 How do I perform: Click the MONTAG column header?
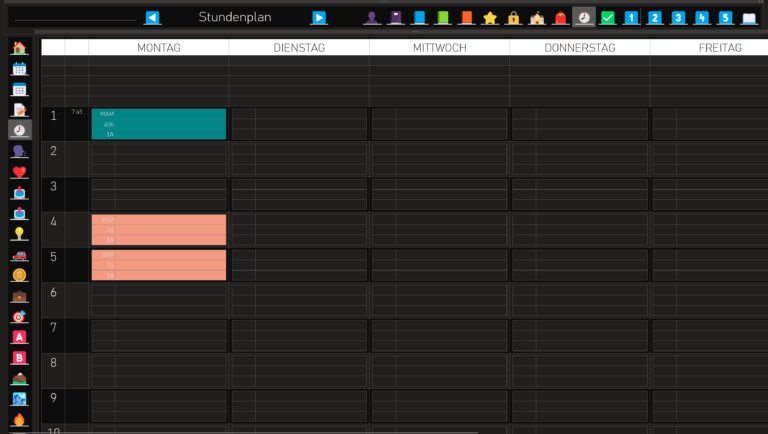tap(159, 48)
